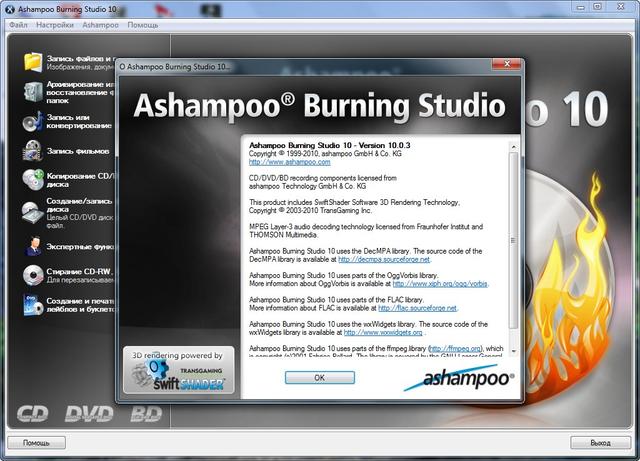640x461 pixels.
Task: Click the 'MPEG Layer-3 audio decoding' paragraph
Action: point(366,231)
